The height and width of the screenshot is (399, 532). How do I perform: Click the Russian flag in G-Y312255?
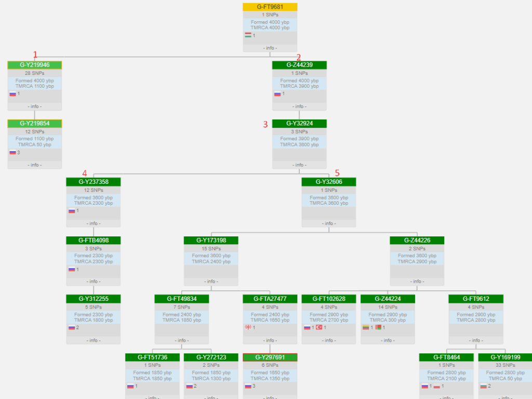(x=72, y=327)
